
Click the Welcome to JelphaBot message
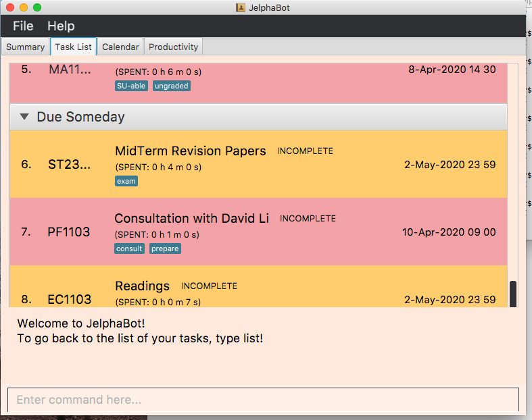(81, 323)
